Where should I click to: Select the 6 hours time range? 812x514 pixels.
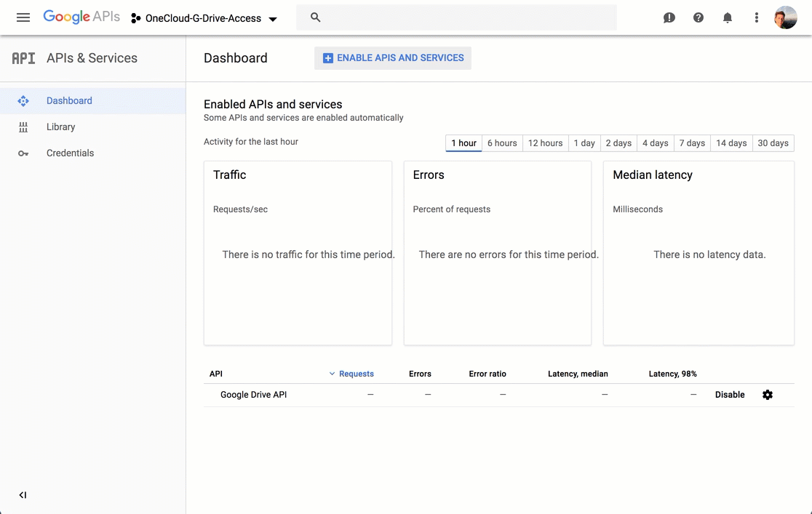[502, 143]
